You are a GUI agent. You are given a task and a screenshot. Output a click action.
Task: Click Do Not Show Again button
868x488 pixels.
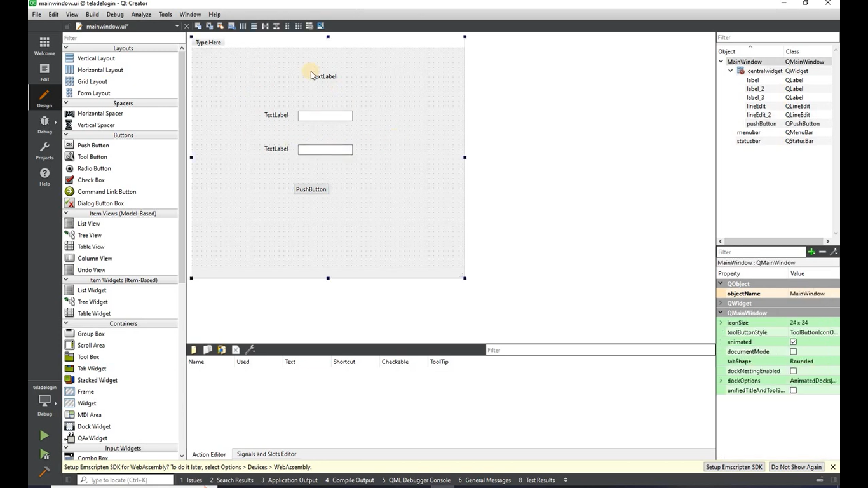click(x=796, y=467)
